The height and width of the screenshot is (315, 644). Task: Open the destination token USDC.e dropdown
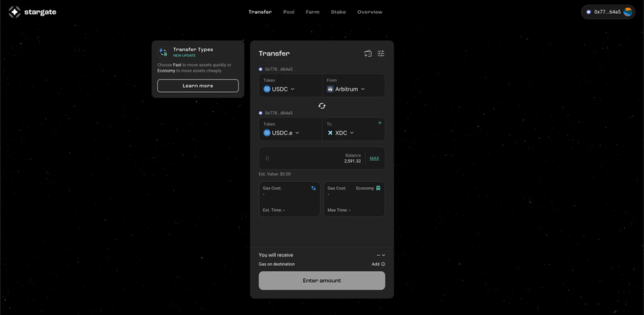coord(282,133)
